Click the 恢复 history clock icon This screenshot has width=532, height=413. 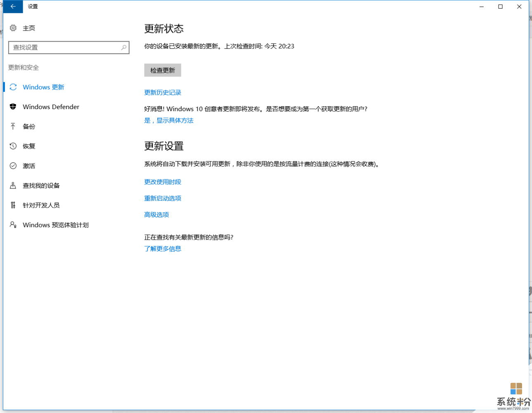point(13,146)
